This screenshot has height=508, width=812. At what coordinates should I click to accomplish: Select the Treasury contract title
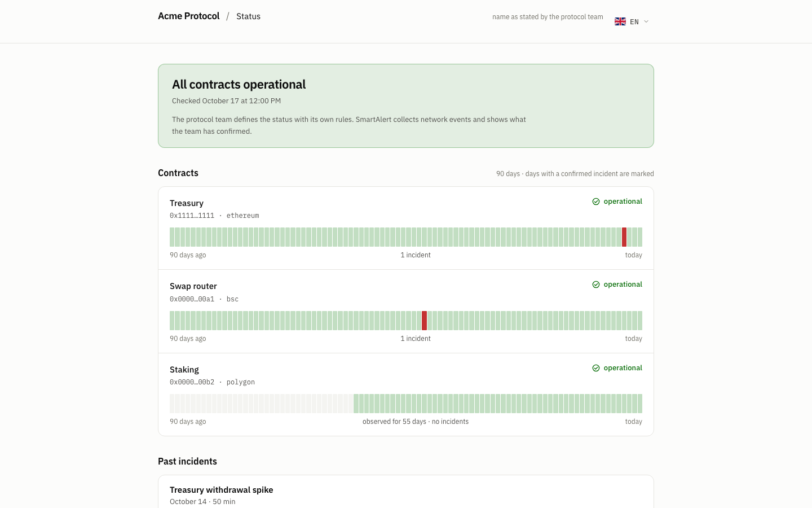[187, 203]
